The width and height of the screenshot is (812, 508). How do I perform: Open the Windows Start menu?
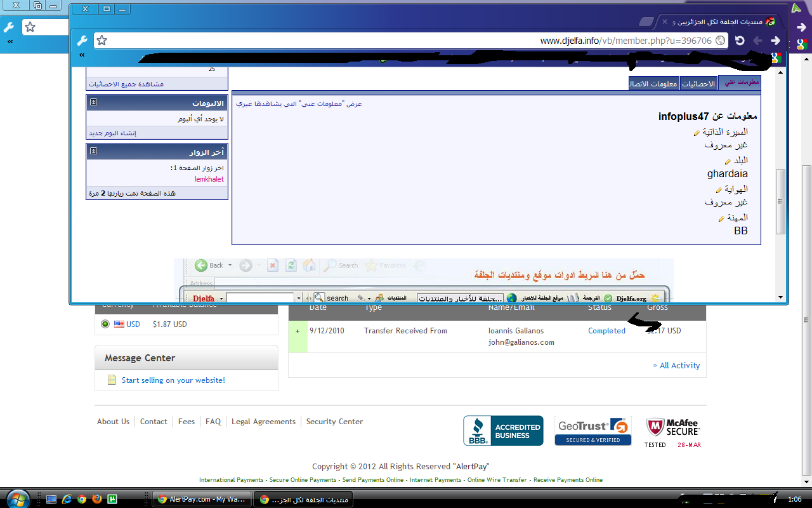(17, 498)
